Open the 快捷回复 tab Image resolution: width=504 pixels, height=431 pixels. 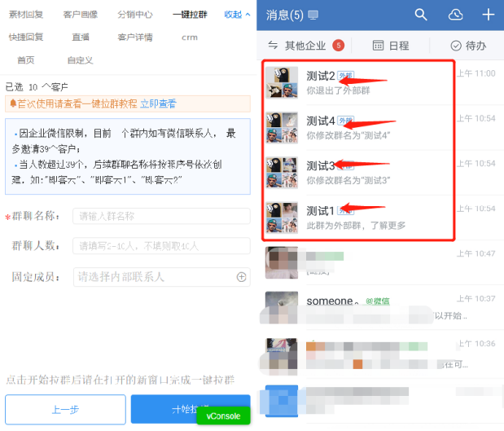[26, 37]
